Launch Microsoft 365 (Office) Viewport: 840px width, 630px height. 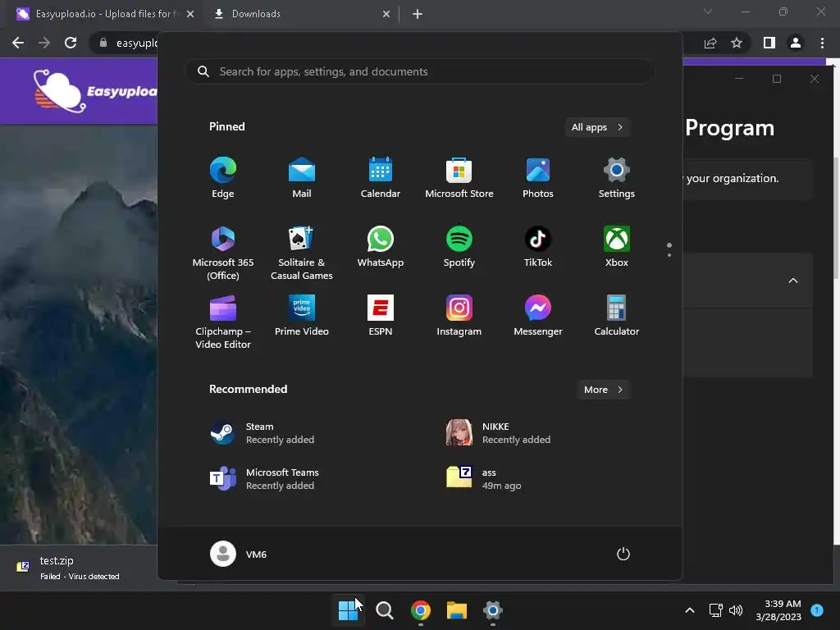coord(223,253)
